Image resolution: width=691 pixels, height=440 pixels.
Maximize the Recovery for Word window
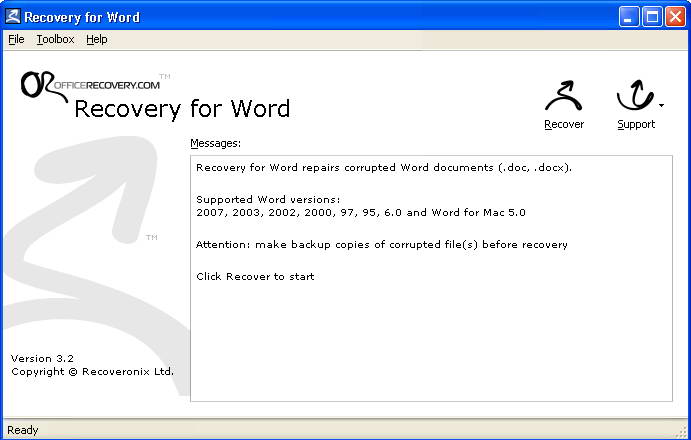pyautogui.click(x=652, y=17)
